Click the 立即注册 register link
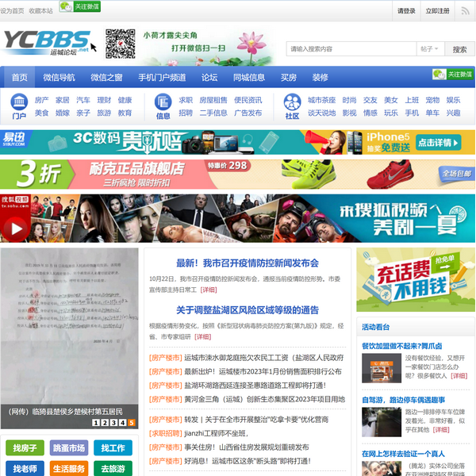This screenshot has width=476, height=476. click(x=438, y=11)
